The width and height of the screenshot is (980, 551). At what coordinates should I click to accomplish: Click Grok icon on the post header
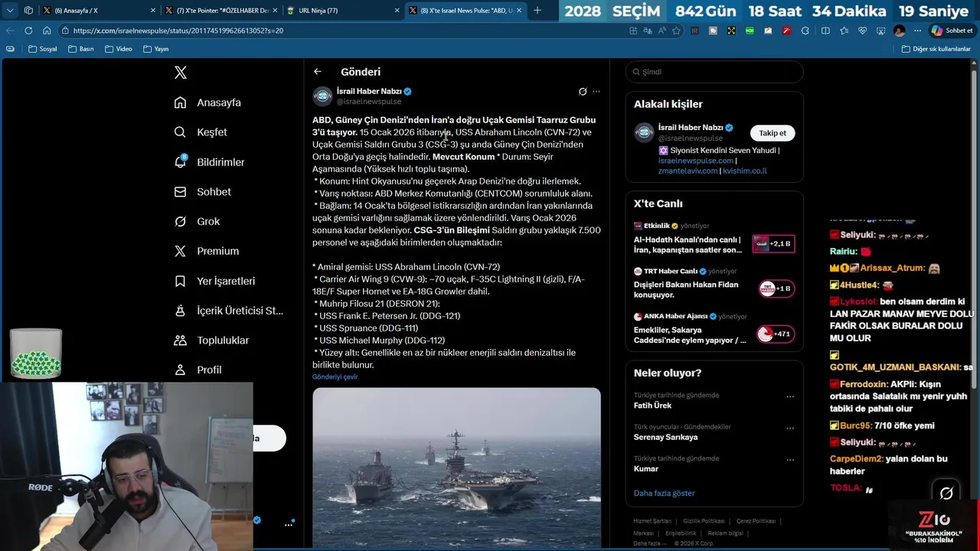coord(583,91)
